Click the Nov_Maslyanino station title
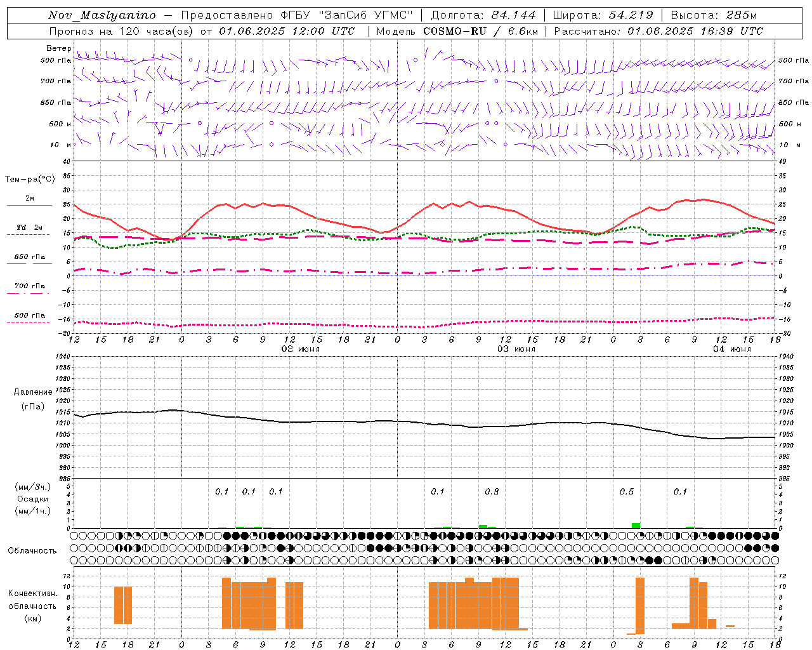812x650 pixels. click(x=102, y=15)
